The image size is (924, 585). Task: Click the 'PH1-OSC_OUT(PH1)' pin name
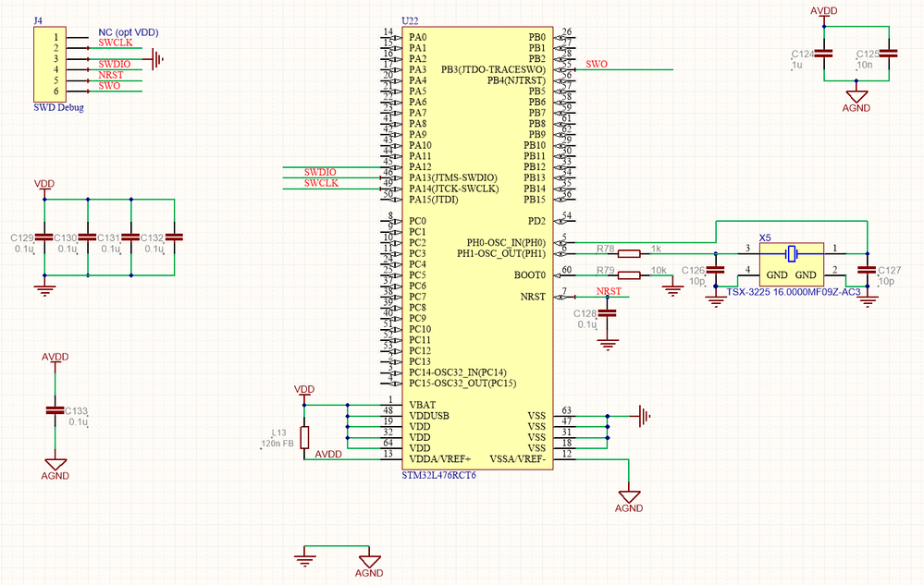tap(501, 253)
